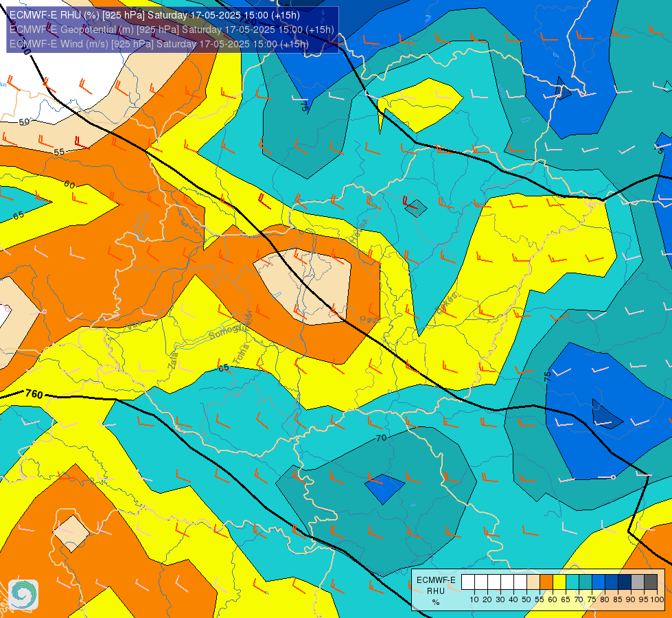This screenshot has width=672, height=618.
Task: Pick the dark gray 95–100 legend swatch
Action: 651,582
